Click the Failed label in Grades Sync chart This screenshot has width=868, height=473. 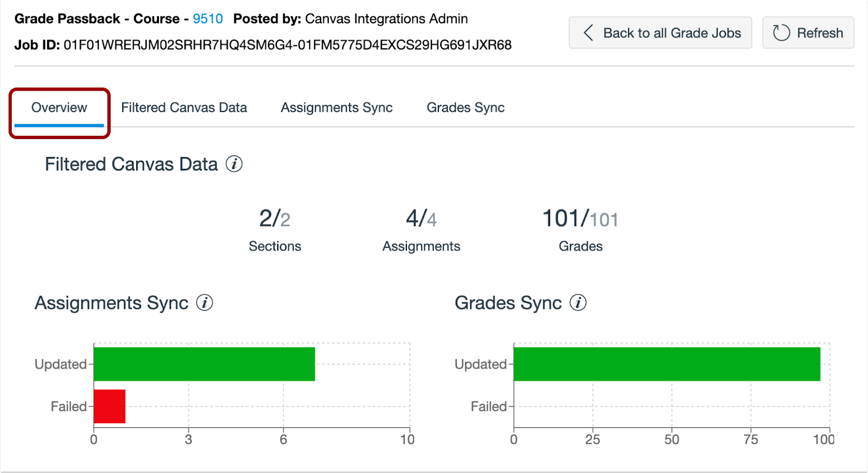point(488,406)
